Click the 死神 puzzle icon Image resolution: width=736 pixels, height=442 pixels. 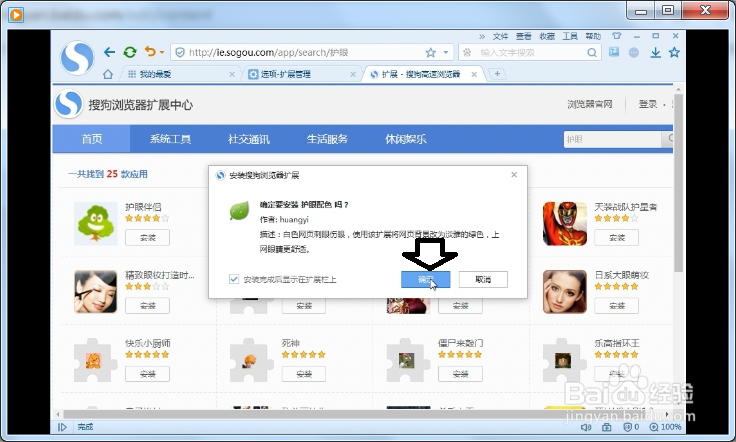[252, 360]
